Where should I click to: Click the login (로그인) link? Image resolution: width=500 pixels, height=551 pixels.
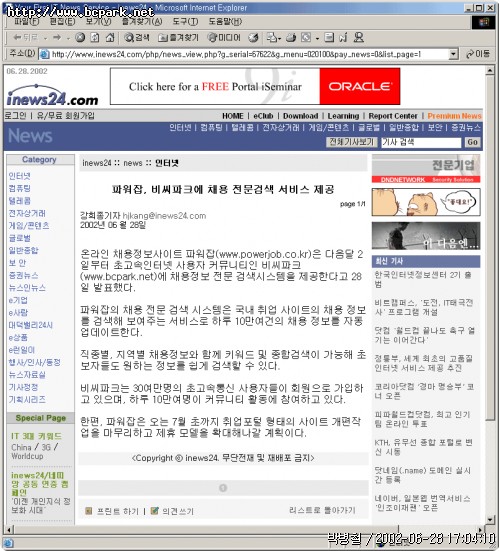15,116
